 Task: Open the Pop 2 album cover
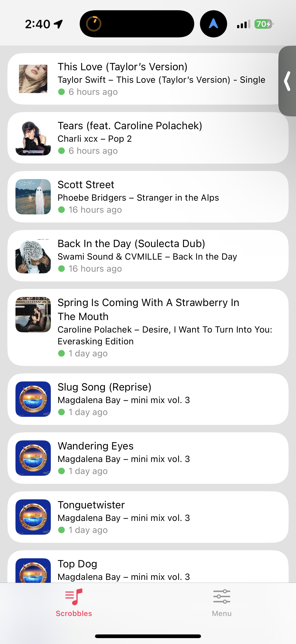click(x=33, y=138)
